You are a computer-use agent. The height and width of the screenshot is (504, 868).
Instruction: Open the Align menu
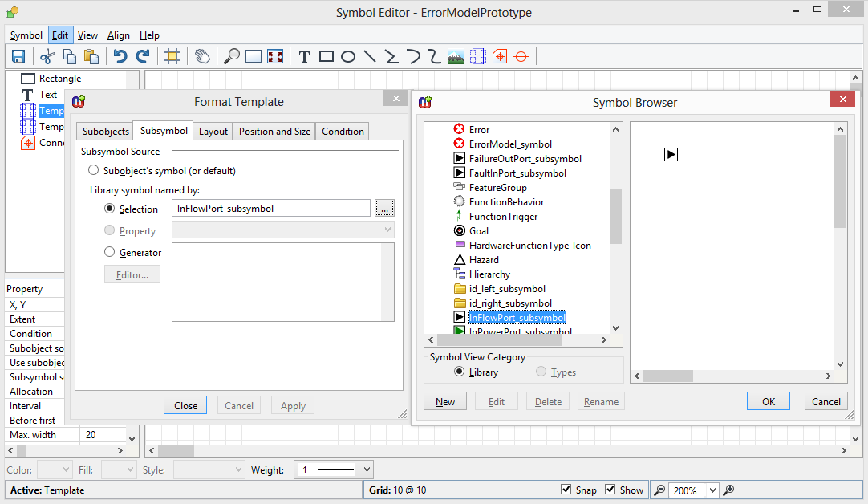(x=119, y=35)
